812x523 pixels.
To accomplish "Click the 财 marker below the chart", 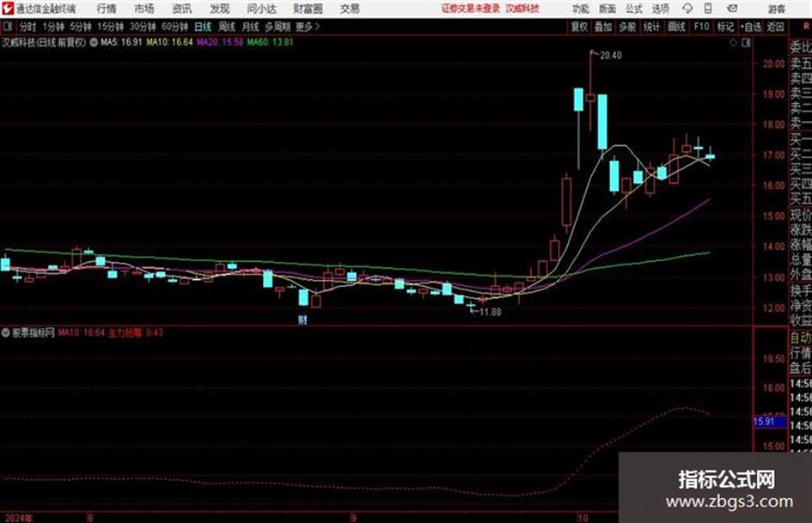I will (x=303, y=319).
